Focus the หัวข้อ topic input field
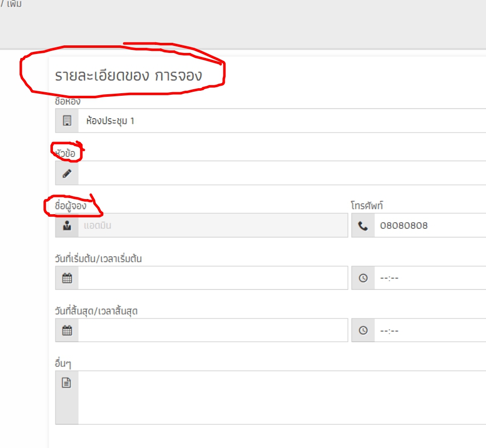 coord(282,173)
